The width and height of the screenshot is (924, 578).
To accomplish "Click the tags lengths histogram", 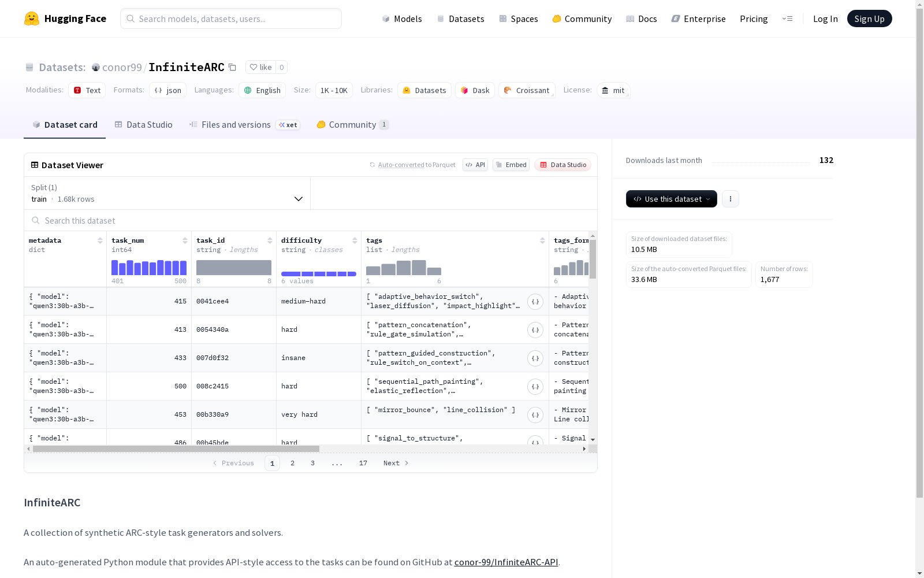I will 404,268.
